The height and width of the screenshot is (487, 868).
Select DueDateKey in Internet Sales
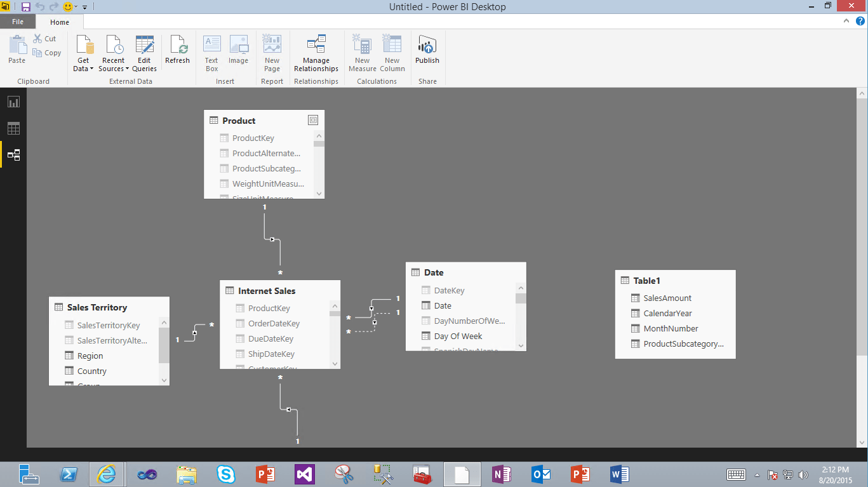270,338
